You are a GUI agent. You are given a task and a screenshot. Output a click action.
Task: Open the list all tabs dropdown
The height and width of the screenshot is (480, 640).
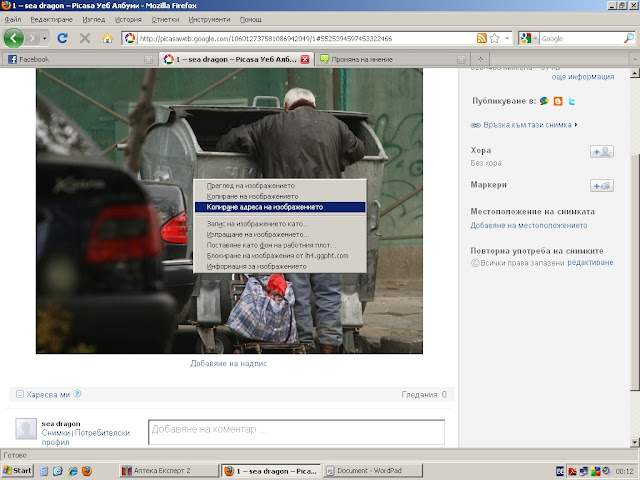635,60
